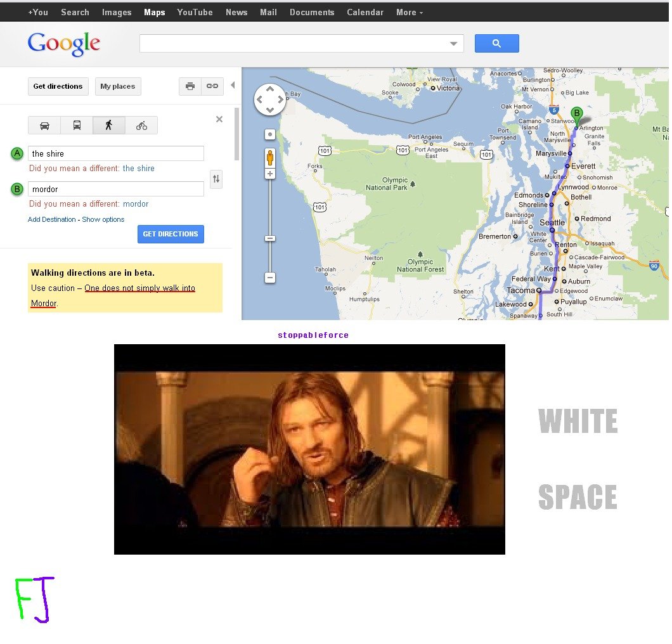Image resolution: width=672 pixels, height=644 pixels.
Task: Open YouTube from the top bar
Action: point(195,13)
